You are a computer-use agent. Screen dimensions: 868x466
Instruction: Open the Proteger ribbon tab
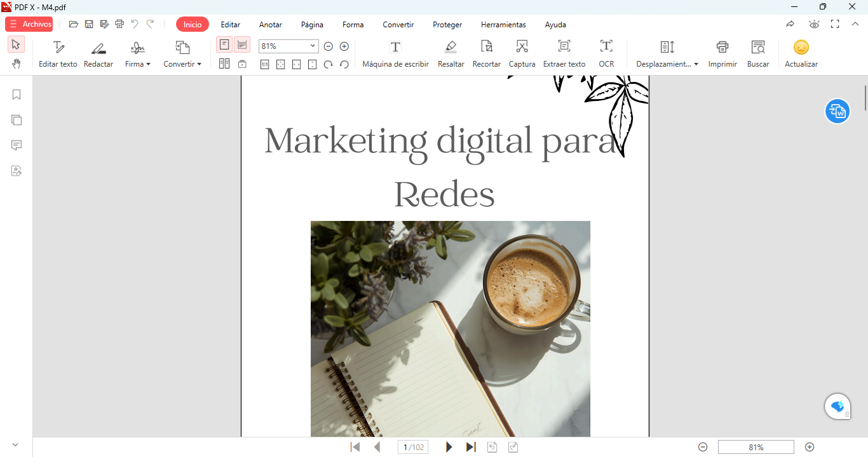(447, 25)
